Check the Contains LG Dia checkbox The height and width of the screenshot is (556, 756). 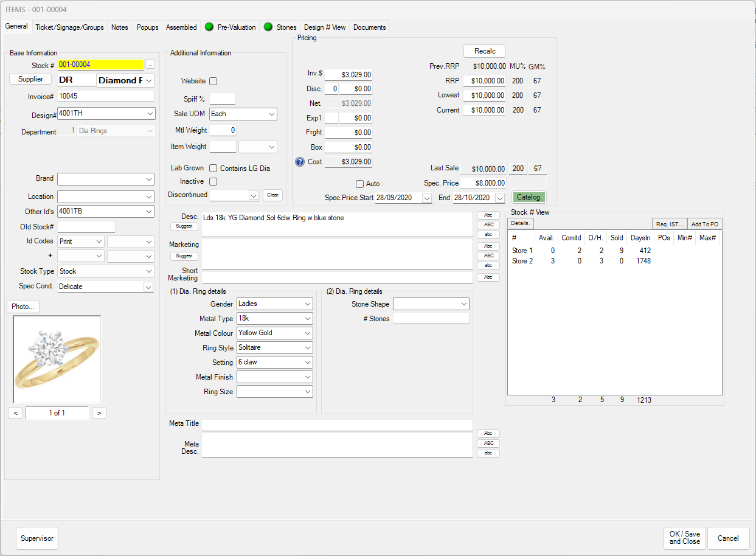coord(213,168)
